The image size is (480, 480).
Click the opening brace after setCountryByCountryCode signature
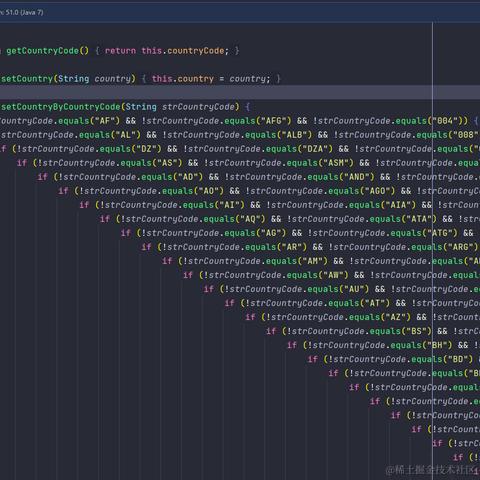248,107
